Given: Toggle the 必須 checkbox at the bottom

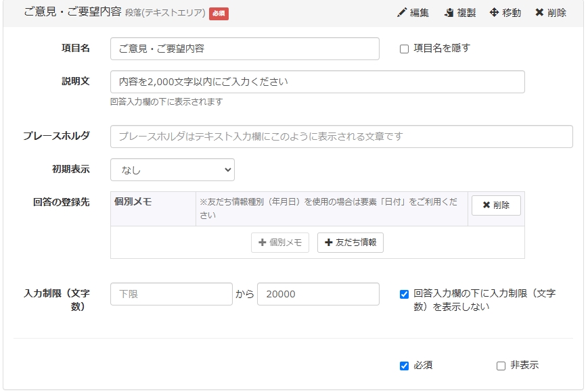Looking at the screenshot, I should (x=404, y=366).
